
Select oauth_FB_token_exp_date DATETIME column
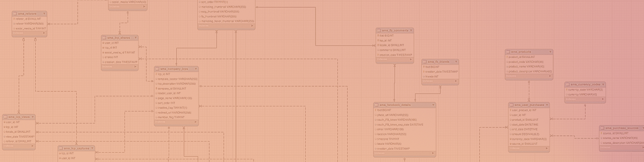pos(405,125)
